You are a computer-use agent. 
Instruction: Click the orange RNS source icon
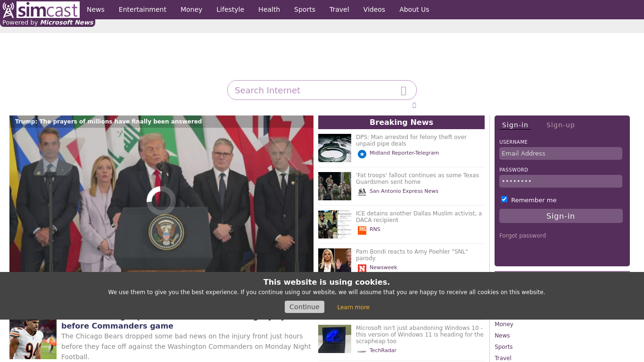(x=362, y=230)
